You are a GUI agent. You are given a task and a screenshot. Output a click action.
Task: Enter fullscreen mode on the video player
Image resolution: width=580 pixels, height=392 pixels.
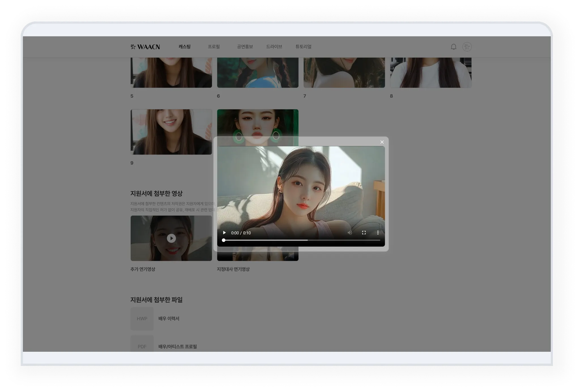point(364,233)
